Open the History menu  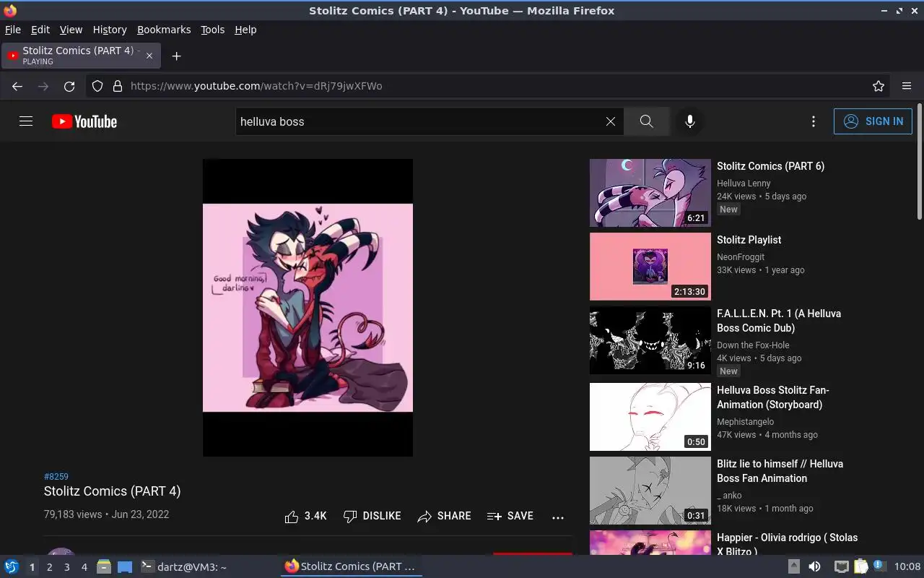[x=110, y=30]
